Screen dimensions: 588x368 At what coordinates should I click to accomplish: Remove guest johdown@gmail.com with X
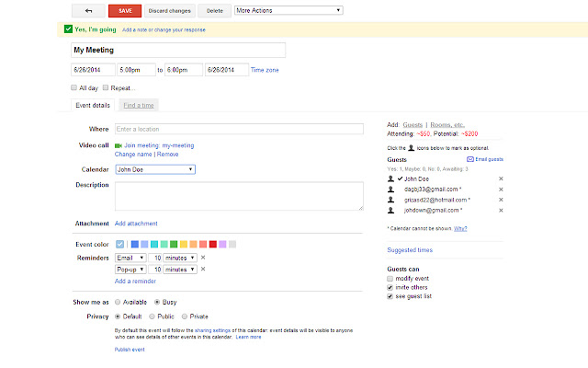point(501,211)
